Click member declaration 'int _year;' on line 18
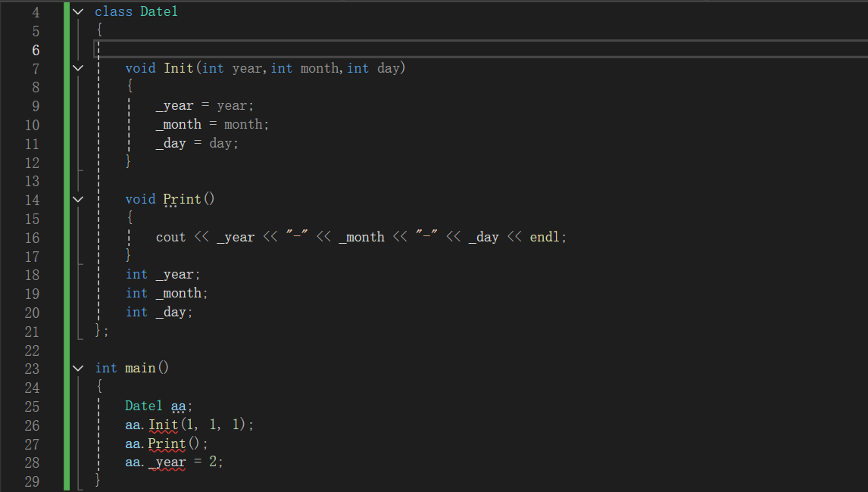868x492 pixels. [x=163, y=275]
